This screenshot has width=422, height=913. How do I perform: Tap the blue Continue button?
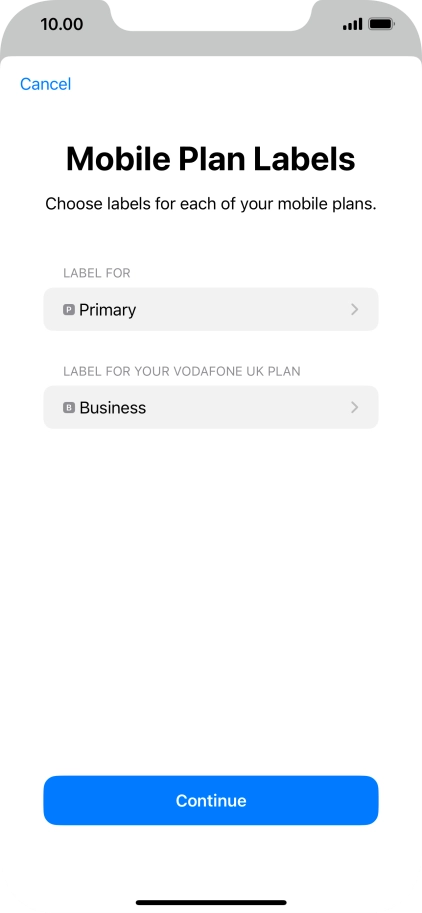point(211,800)
